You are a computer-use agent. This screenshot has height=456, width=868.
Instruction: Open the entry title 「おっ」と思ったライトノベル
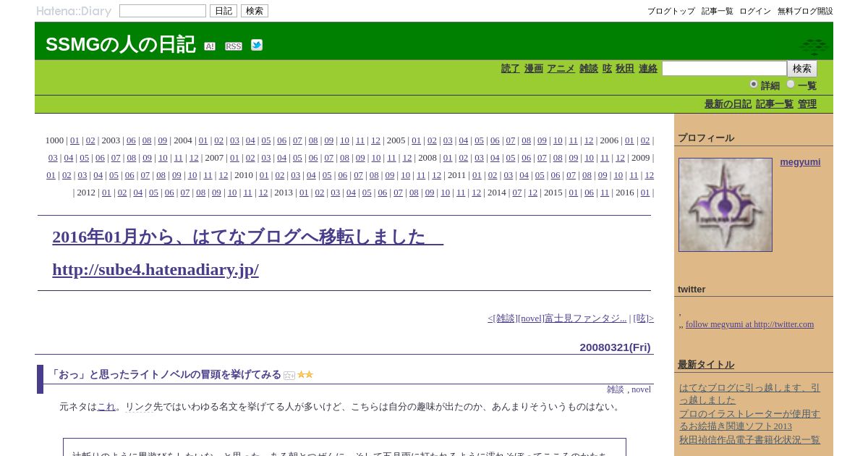[165, 375]
